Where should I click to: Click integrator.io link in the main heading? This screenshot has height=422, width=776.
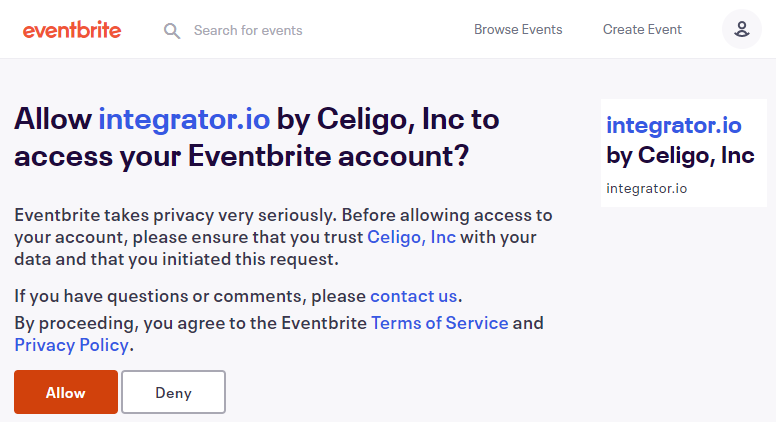(x=184, y=119)
